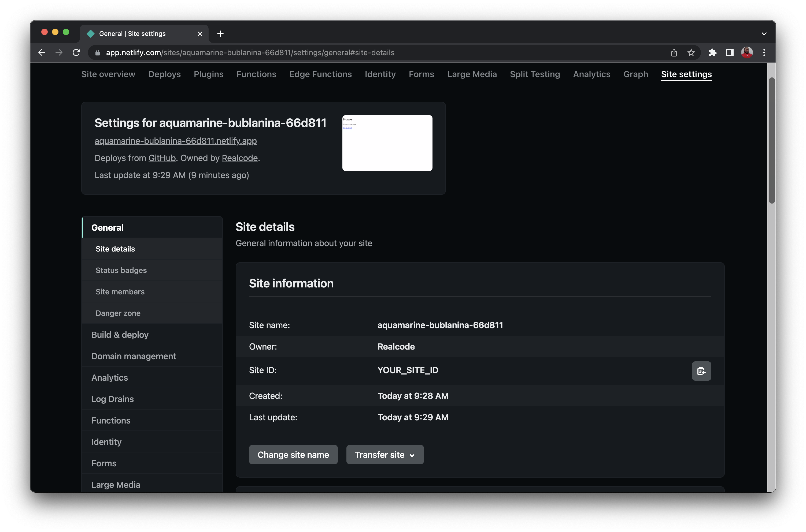Open the site preview thumbnail
The image size is (806, 532).
[387, 143]
